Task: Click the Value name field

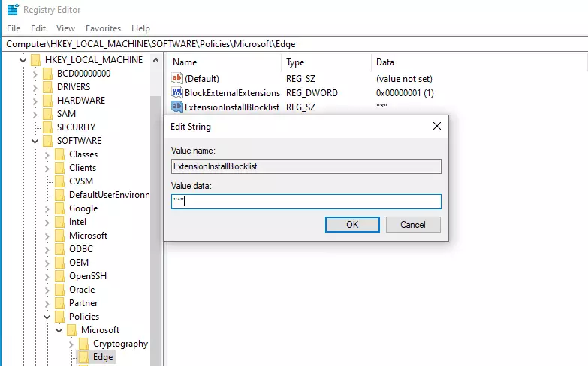Action: pos(306,166)
